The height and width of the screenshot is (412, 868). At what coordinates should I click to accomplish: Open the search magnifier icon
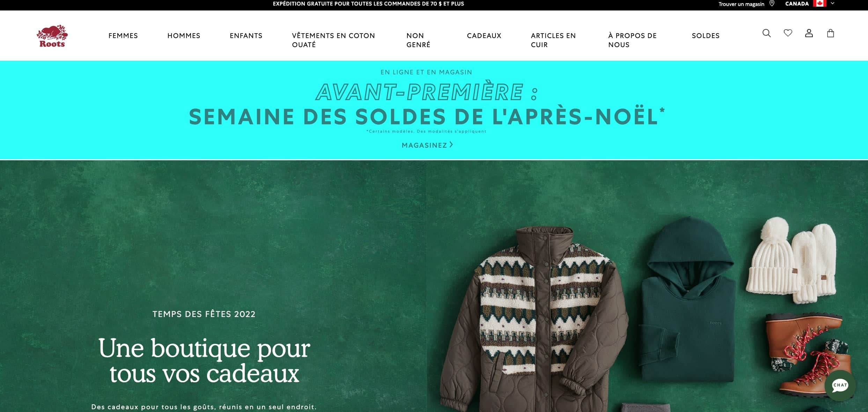766,33
